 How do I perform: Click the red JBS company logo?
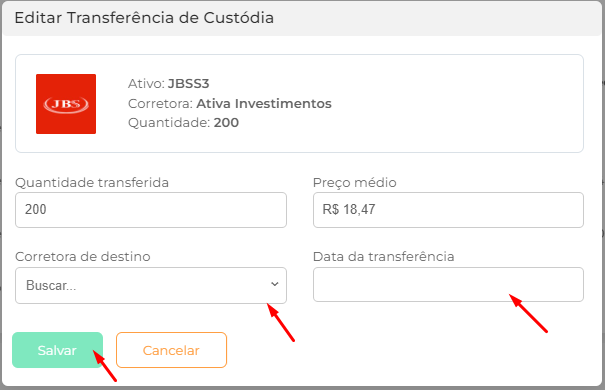point(66,104)
